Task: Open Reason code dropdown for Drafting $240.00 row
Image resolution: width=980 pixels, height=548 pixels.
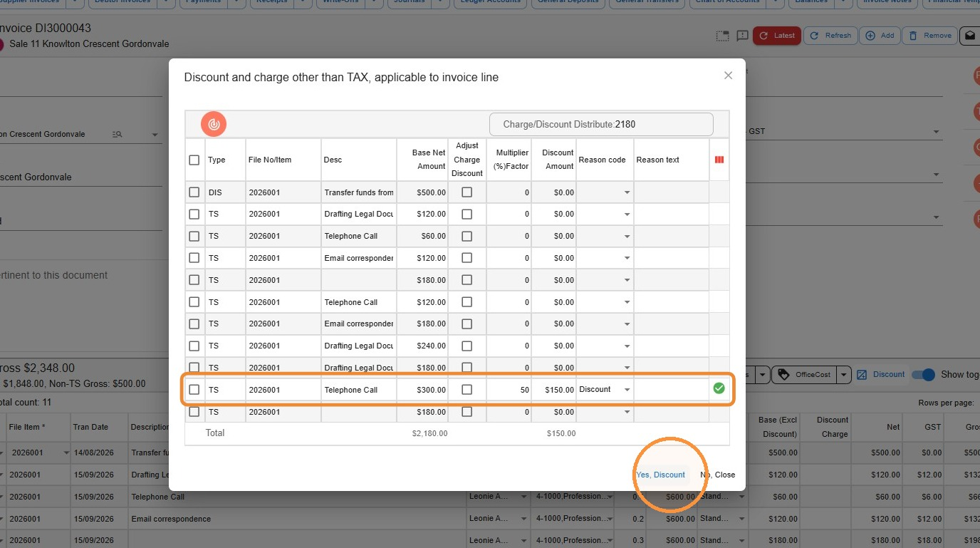Action: coord(627,346)
